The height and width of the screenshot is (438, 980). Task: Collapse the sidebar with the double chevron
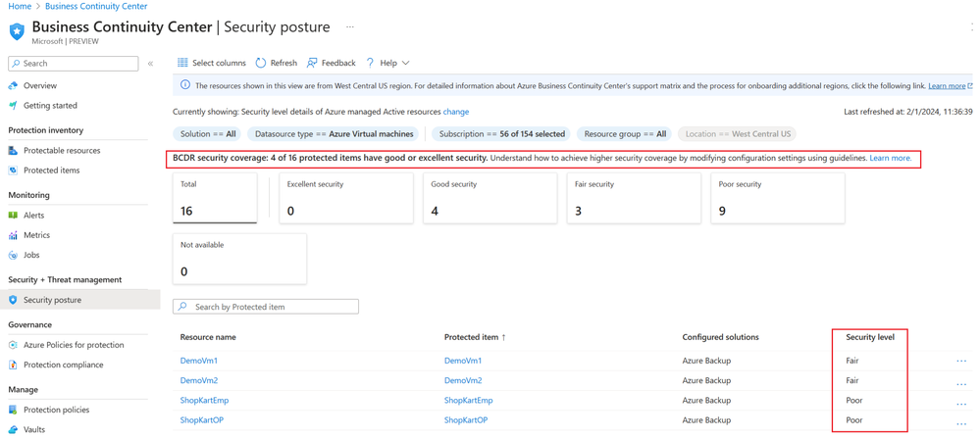pos(150,64)
